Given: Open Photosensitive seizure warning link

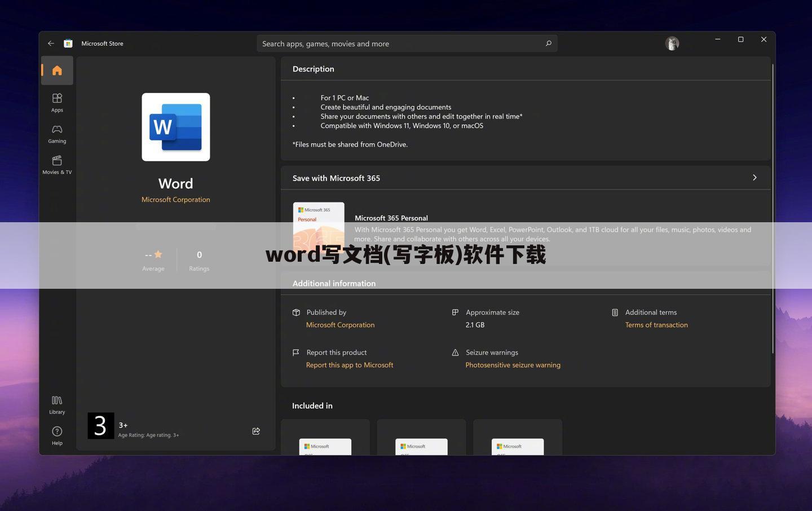Looking at the screenshot, I should 513,365.
